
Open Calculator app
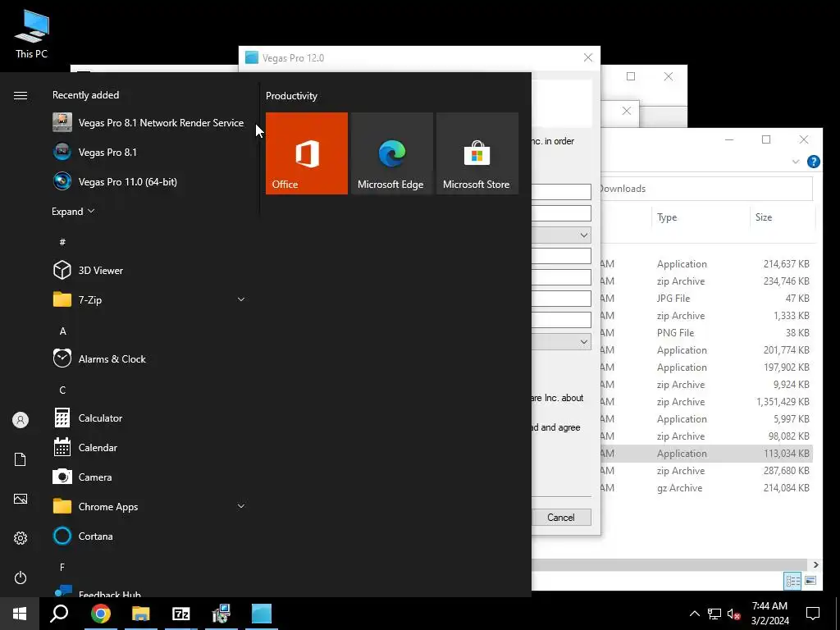(148, 418)
